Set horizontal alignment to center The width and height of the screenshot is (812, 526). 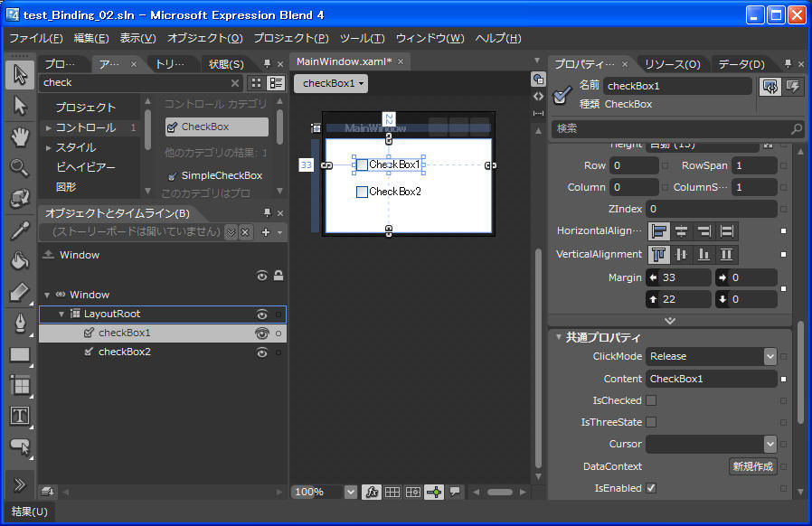pos(681,231)
